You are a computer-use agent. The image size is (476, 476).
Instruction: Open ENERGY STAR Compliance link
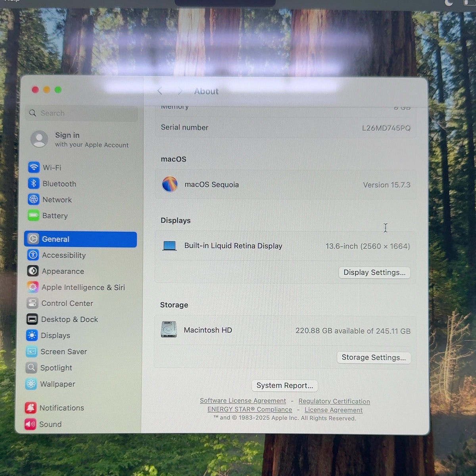[x=250, y=409]
